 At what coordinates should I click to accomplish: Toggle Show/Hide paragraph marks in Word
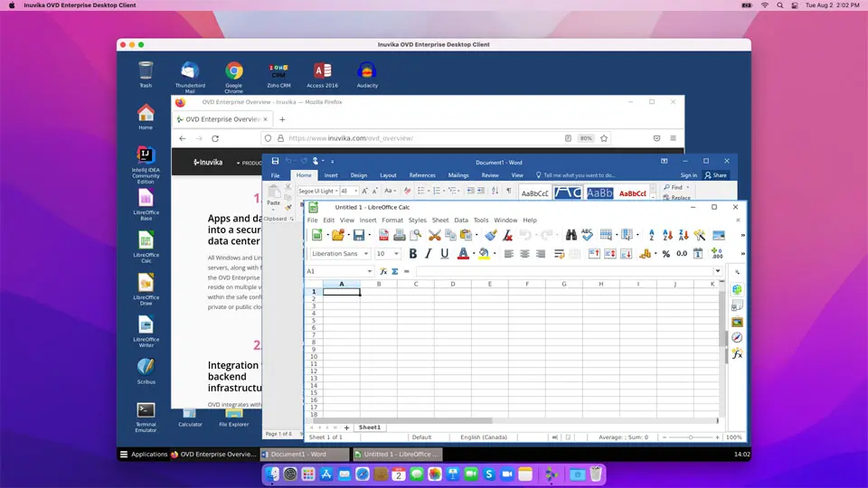[x=508, y=191]
